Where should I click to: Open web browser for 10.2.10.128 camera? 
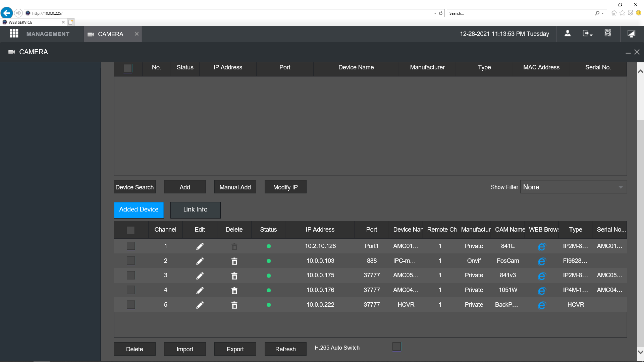pyautogui.click(x=542, y=247)
